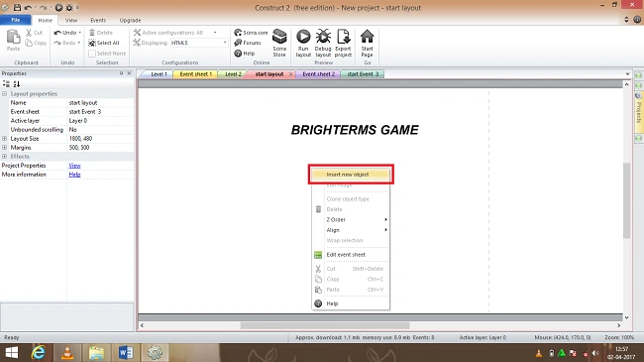Switch to the View ribbon tab
Image resolution: width=644 pixels, height=362 pixels.
point(71,20)
